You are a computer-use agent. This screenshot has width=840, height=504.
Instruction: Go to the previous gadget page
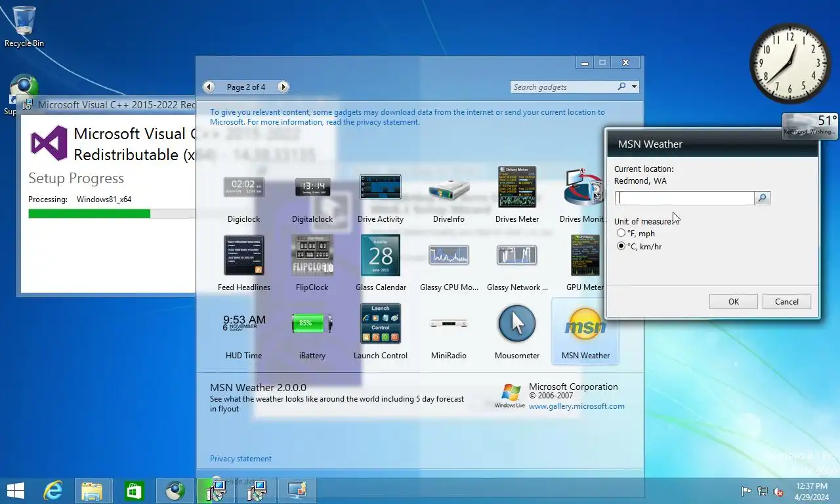(x=209, y=87)
